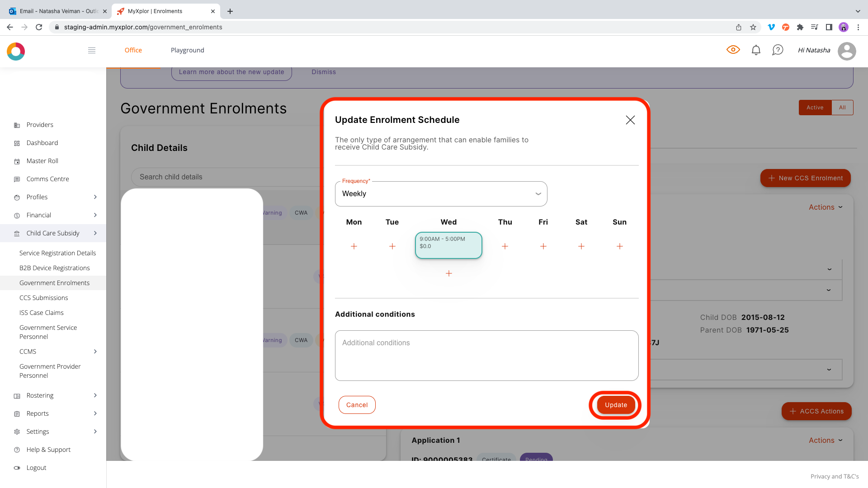
Task: Select the Providers sidebar icon
Action: pyautogui.click(x=16, y=125)
